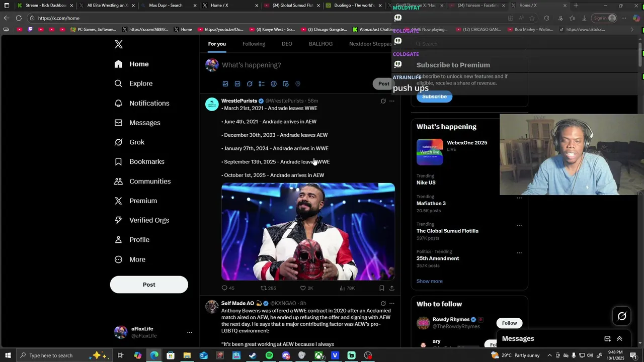Compose a new message in Messages panel
Viewport: 644px width, 362px height.
point(607,339)
